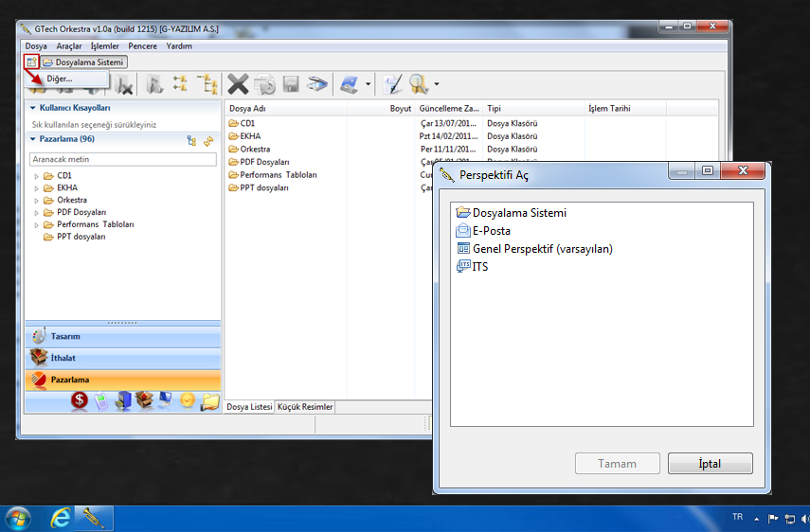Click the open perspective icon
This screenshot has height=532, width=810.
click(31, 62)
